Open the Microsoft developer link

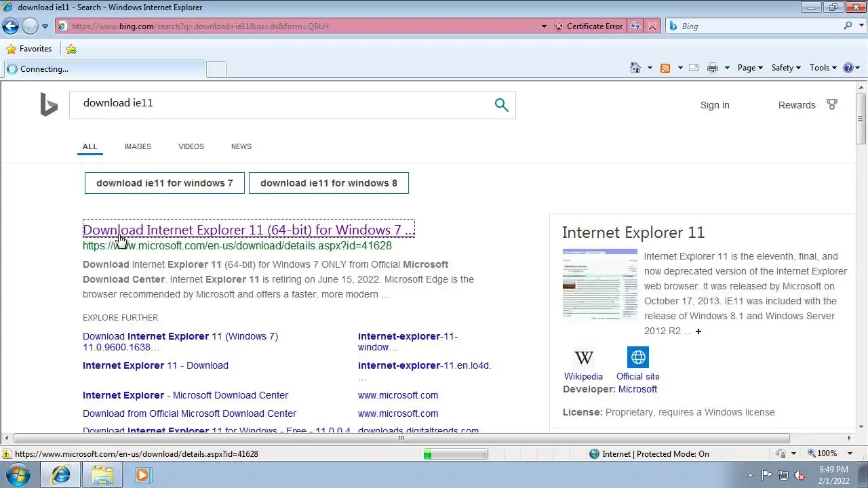click(637, 389)
